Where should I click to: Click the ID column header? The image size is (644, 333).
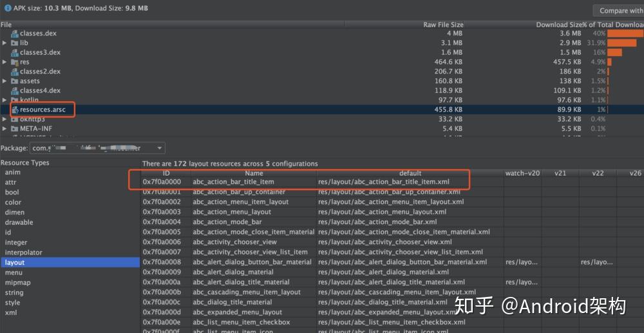tap(166, 173)
